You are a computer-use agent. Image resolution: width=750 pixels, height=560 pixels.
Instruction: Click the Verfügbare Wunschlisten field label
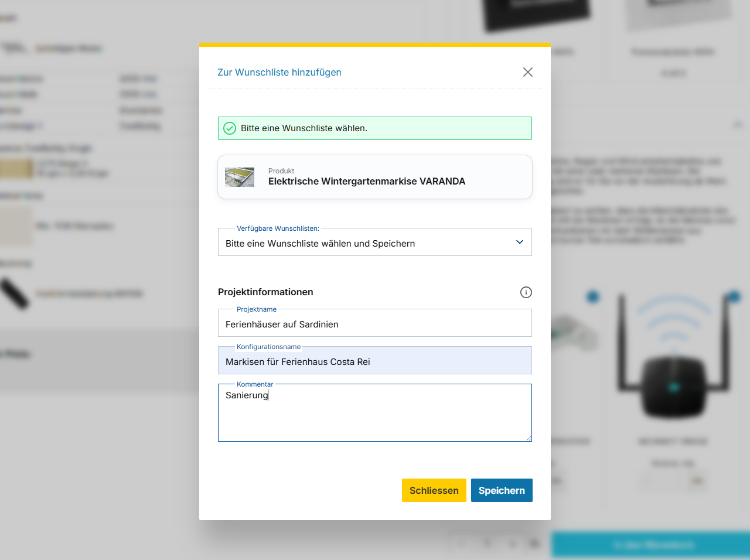(x=278, y=228)
